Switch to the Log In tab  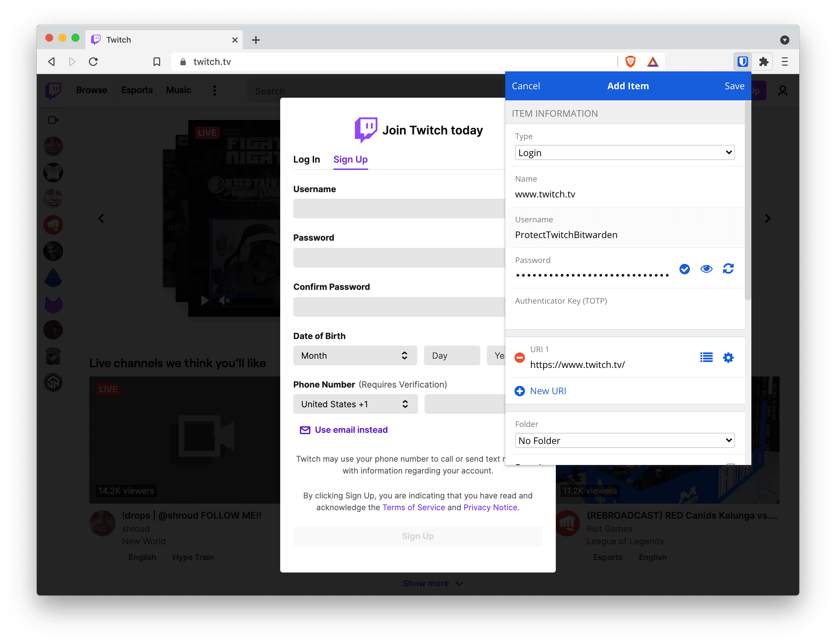[x=307, y=159]
